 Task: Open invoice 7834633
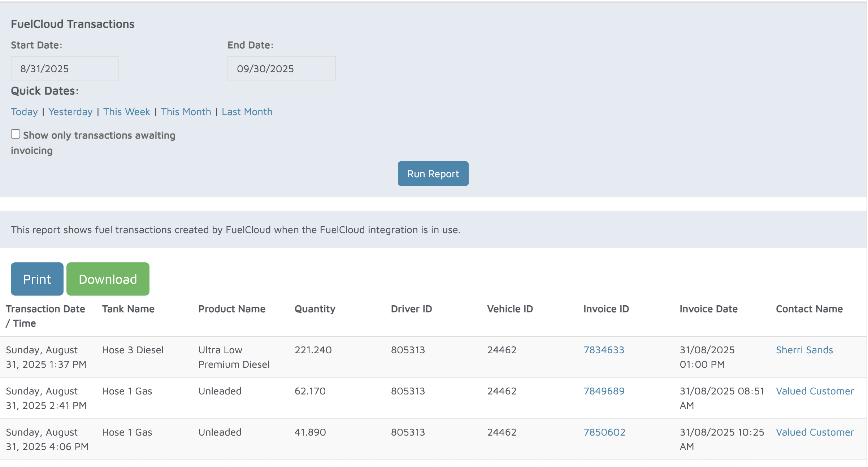(x=604, y=350)
